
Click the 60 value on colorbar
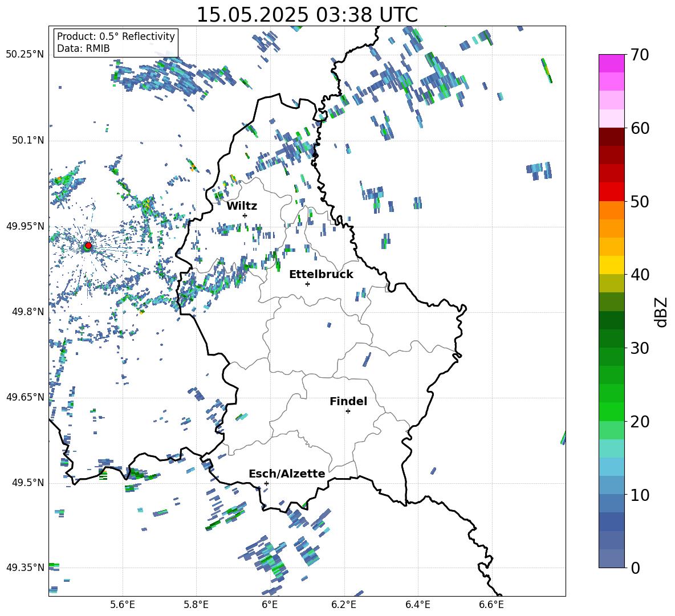(640, 128)
